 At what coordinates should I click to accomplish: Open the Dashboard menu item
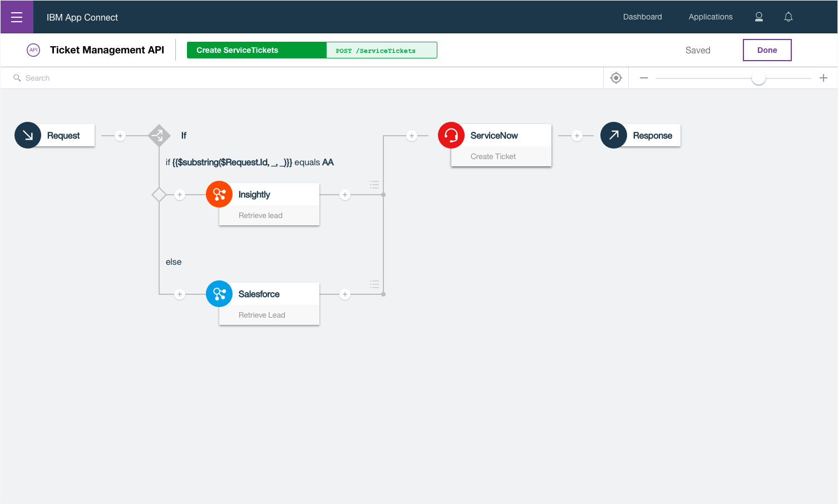pyautogui.click(x=643, y=17)
